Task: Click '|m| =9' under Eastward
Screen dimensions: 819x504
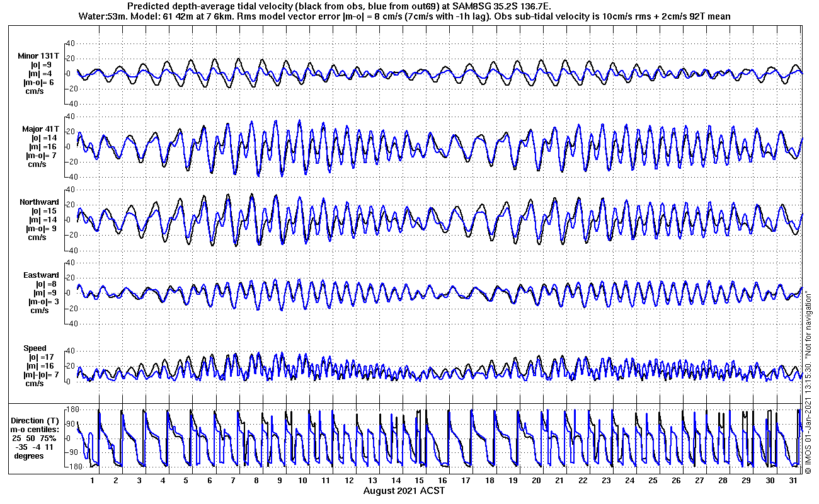Action: pos(45,293)
